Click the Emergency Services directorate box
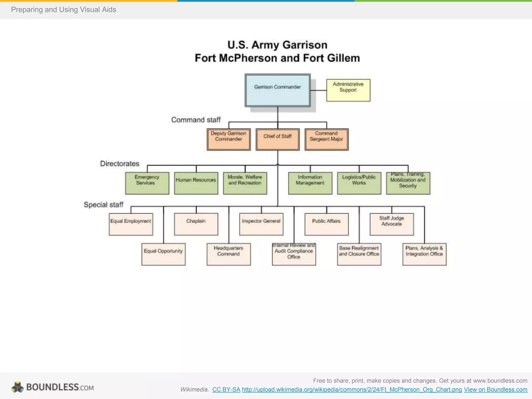This screenshot has width=532, height=399. click(x=147, y=183)
